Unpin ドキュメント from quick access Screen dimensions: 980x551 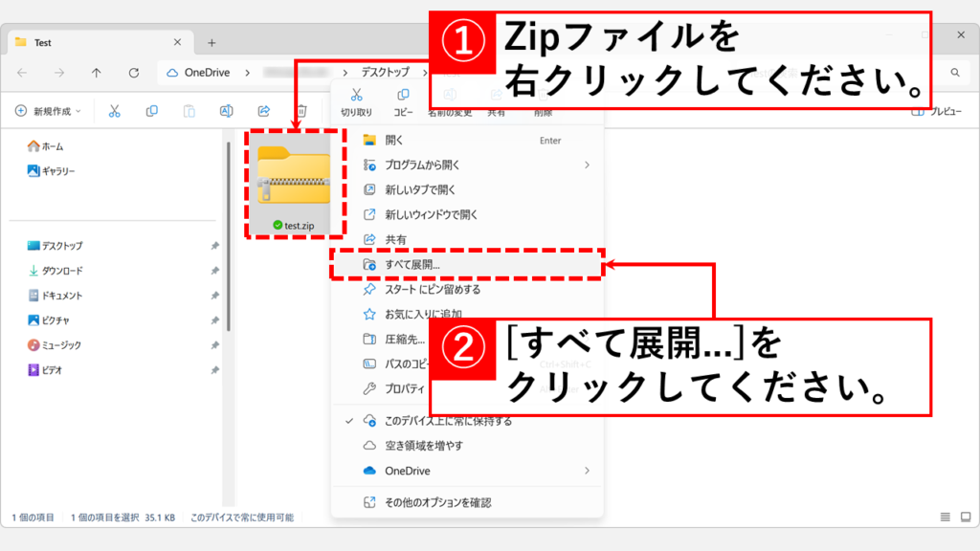215,296
